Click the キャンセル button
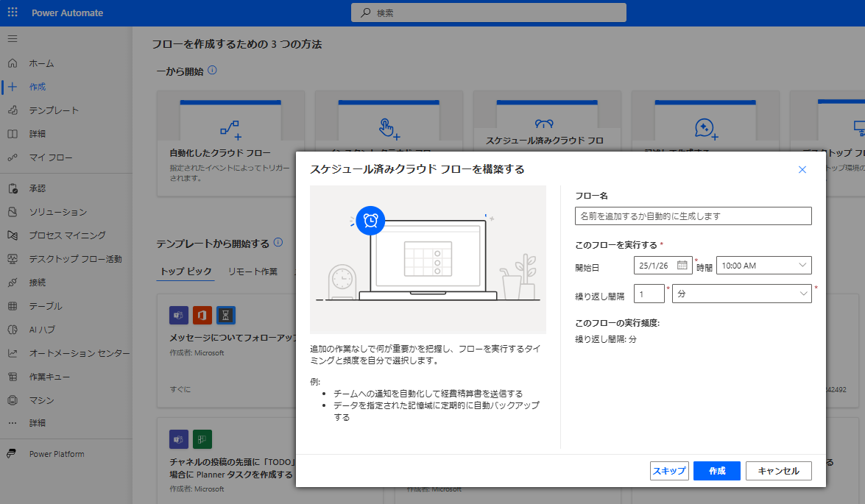 778,471
